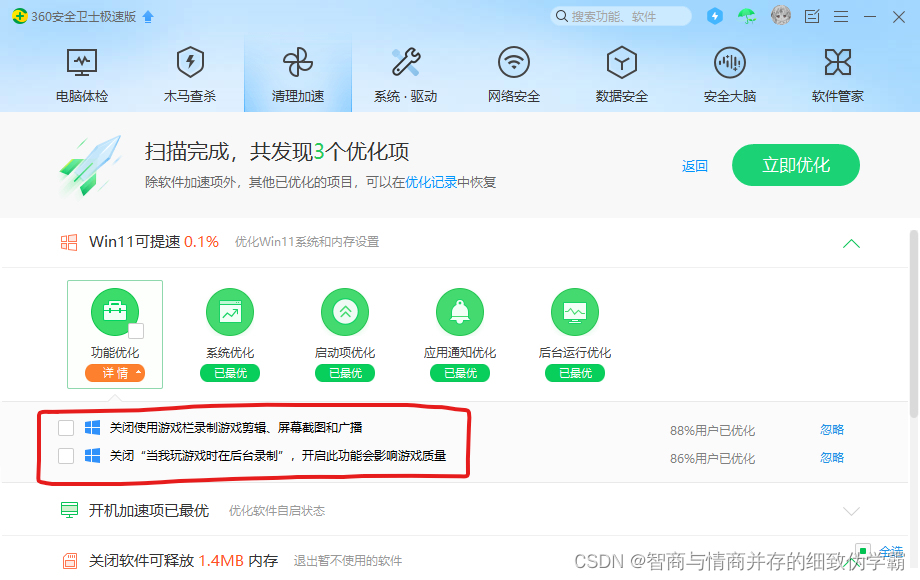Open 电脑体检 monitor icon

pos(82,63)
